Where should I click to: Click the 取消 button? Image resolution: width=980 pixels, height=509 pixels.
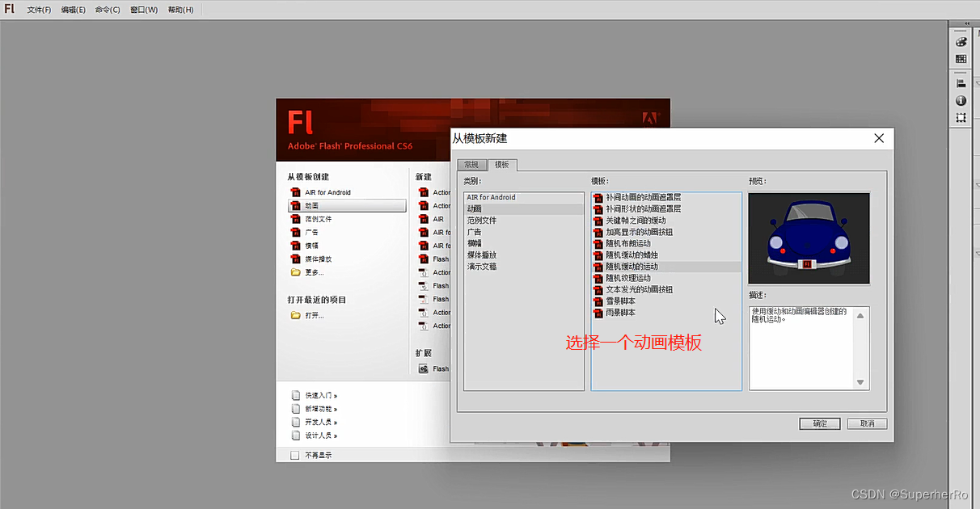(866, 423)
